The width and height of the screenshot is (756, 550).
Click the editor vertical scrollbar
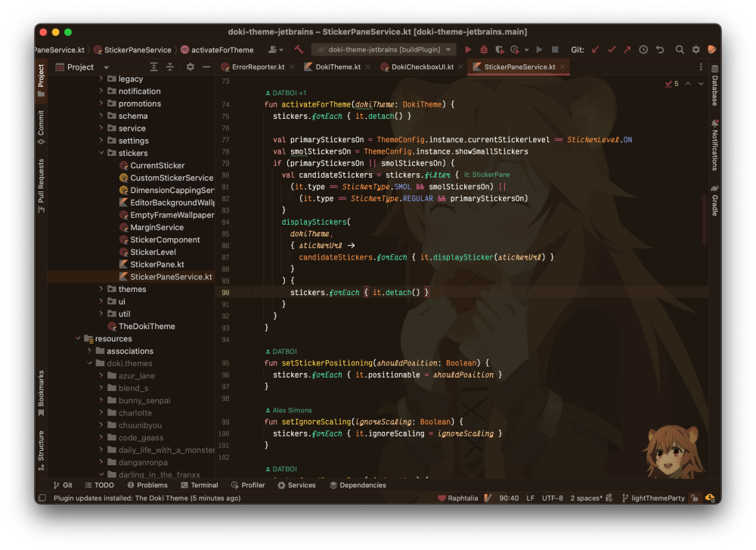tap(705, 219)
